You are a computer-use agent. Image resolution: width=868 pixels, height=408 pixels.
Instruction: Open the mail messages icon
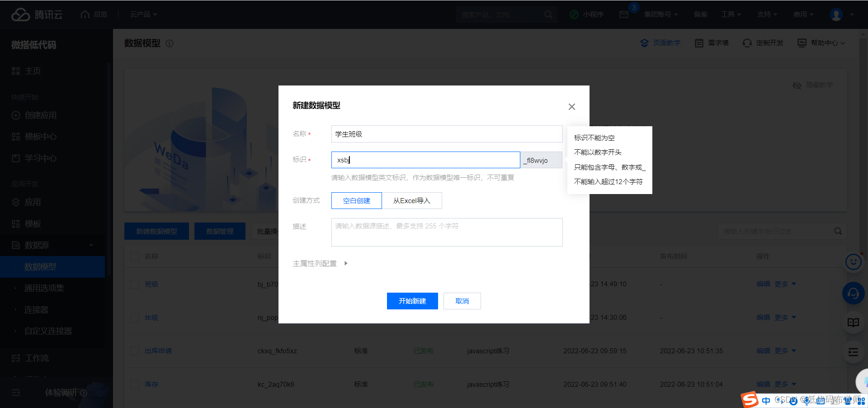(x=624, y=14)
